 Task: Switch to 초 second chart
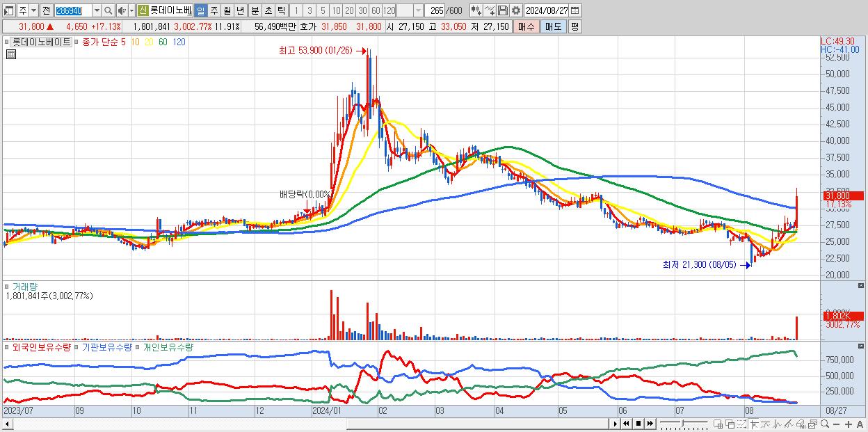pos(268,10)
